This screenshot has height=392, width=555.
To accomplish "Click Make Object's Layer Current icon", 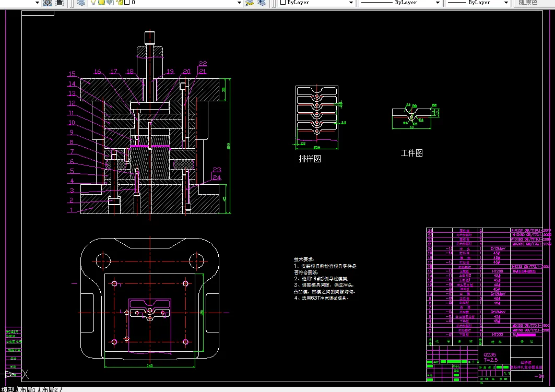I will [250, 3].
